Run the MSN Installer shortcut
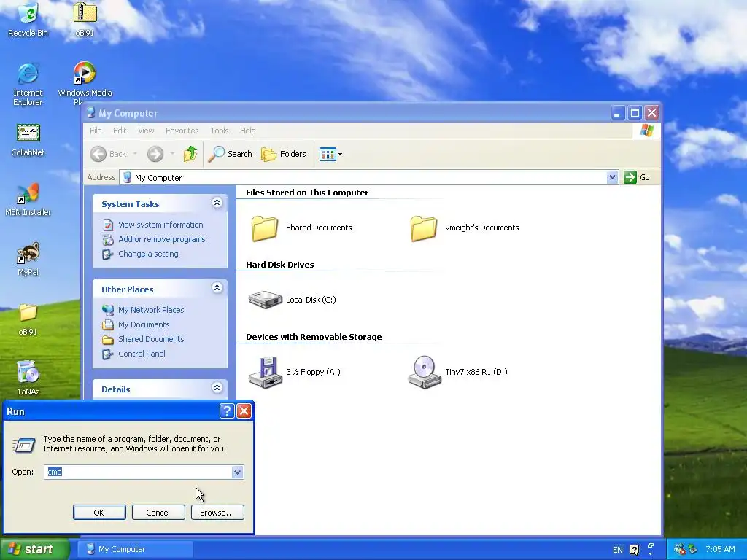The width and height of the screenshot is (747, 560). (28, 200)
